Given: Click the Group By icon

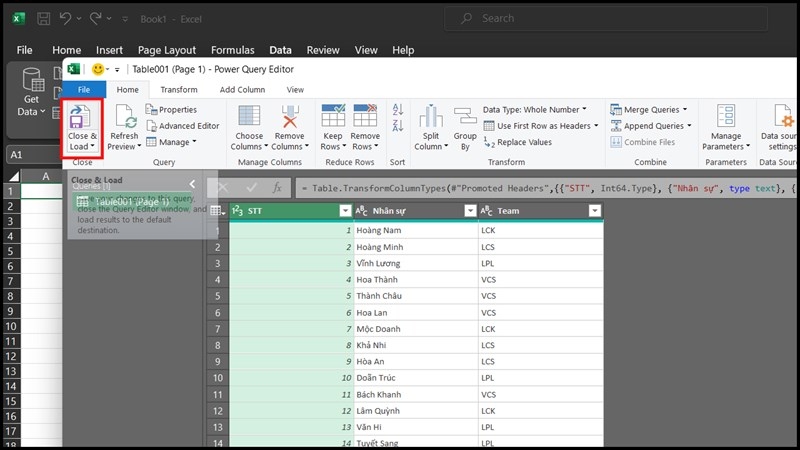Looking at the screenshot, I should coord(465,118).
